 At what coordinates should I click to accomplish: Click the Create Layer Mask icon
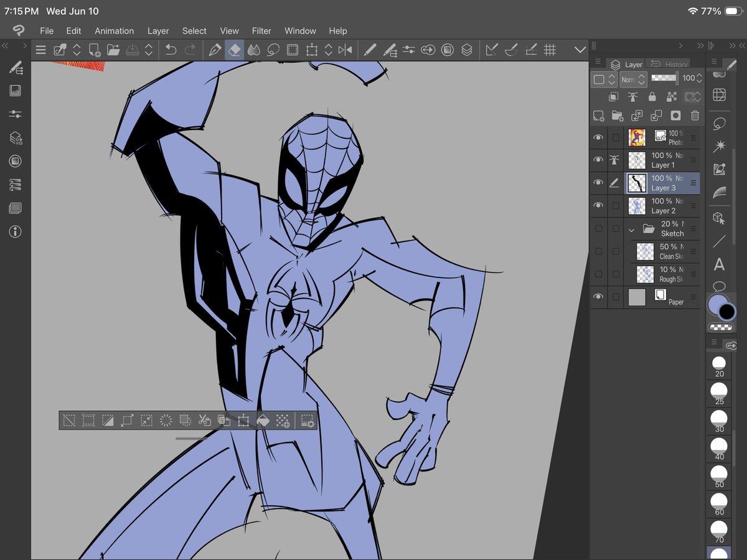675,116
